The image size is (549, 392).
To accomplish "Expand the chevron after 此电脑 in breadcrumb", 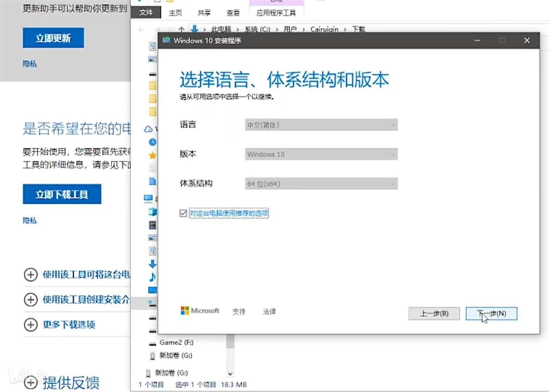I will (238, 29).
